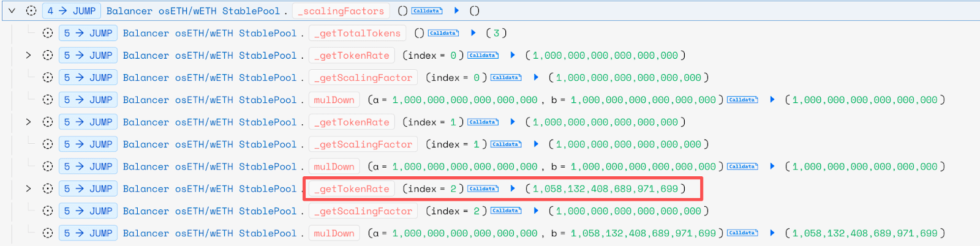Viewport: 980px width, 246px height.
Task: Select the _getTotalTokens function label
Action: click(x=358, y=33)
